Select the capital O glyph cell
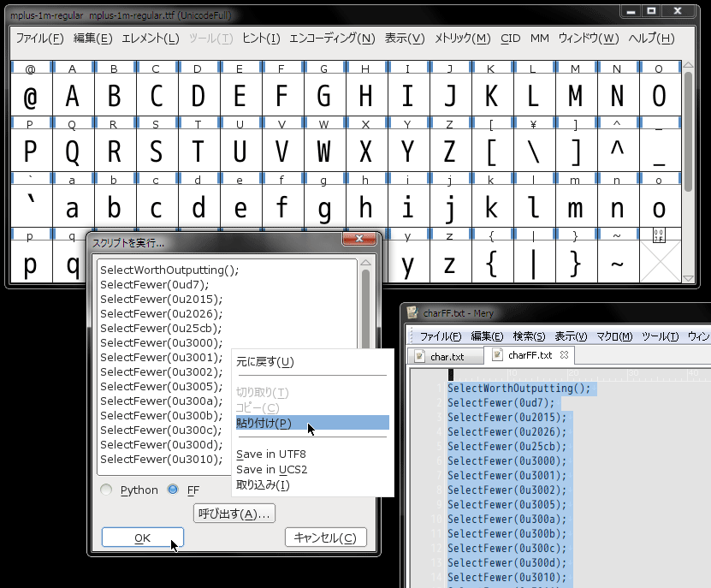 click(660, 94)
